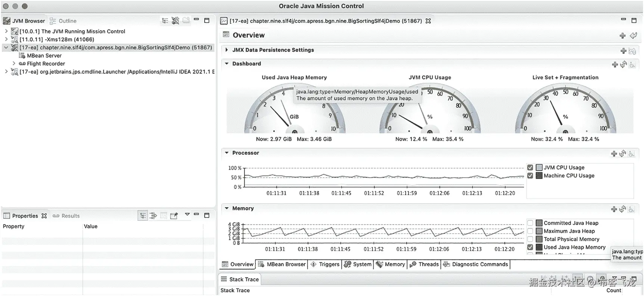Select the Flight Recorder tree item

(x=46, y=64)
